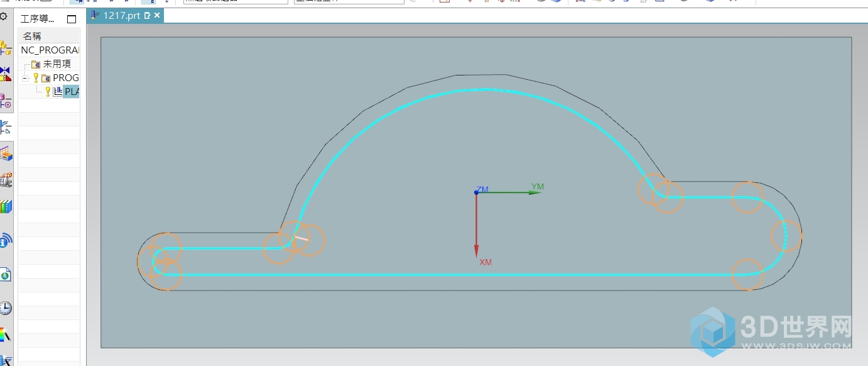Select the 未用項 unused items folder
Screen dimensions: 868x366
(57, 64)
